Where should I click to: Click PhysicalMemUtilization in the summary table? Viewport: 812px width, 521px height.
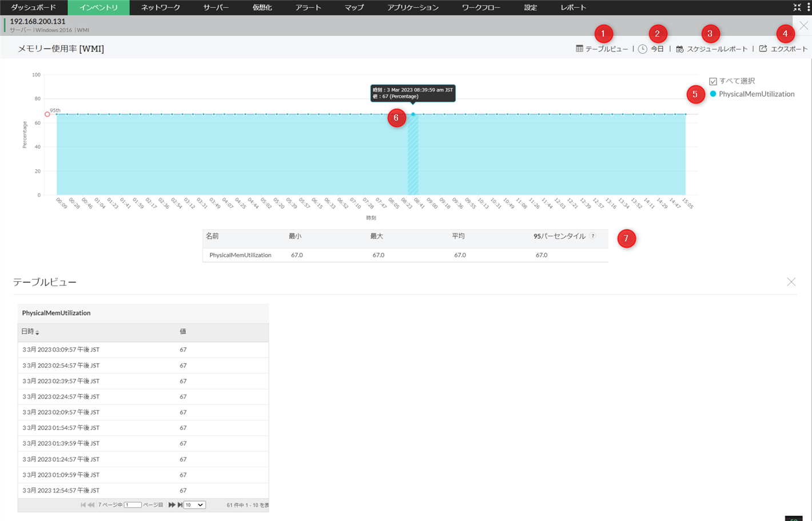click(x=240, y=255)
